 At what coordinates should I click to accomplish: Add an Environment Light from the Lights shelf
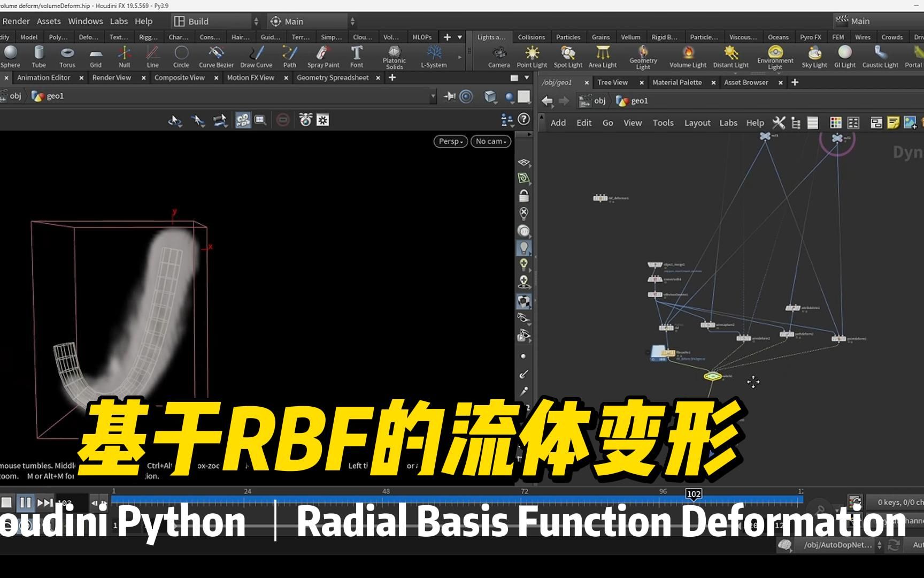click(775, 55)
